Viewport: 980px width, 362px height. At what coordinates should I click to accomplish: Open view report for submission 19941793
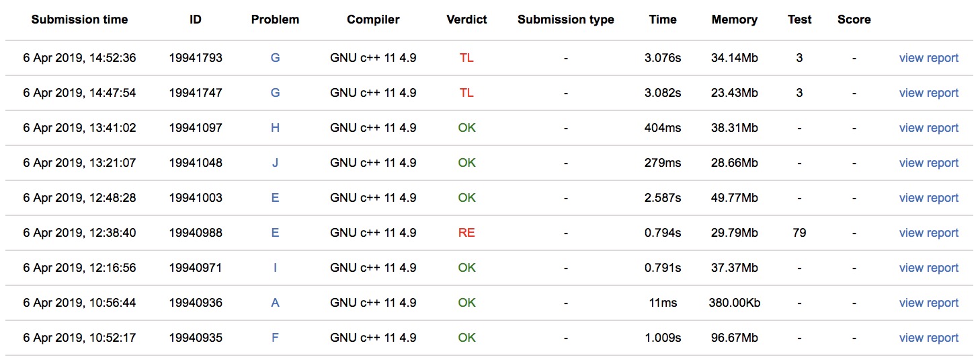click(928, 58)
